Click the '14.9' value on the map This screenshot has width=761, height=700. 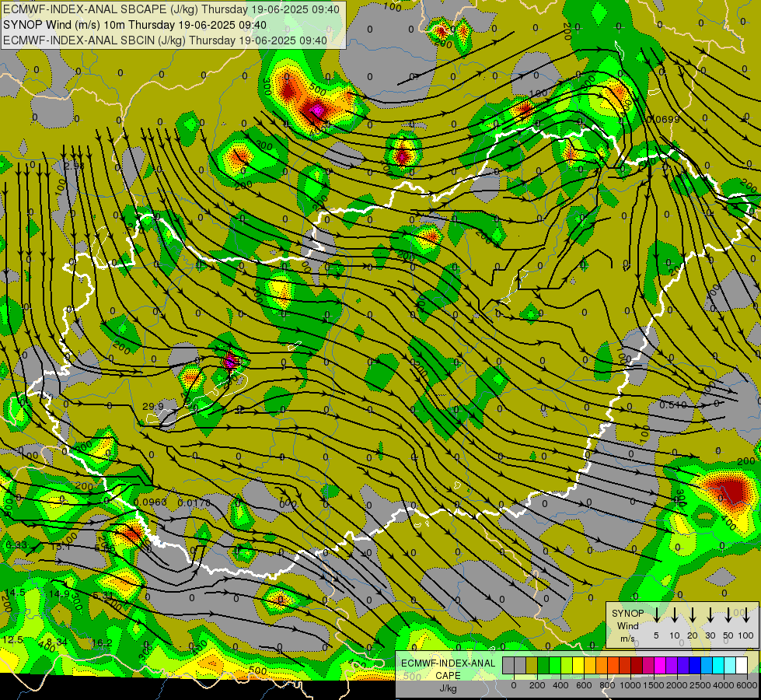tap(59, 593)
